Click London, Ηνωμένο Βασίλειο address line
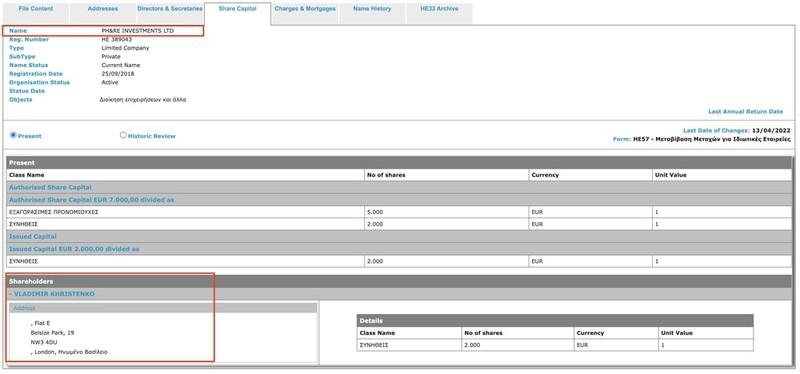This screenshot has height=374, width=800. tap(69, 352)
